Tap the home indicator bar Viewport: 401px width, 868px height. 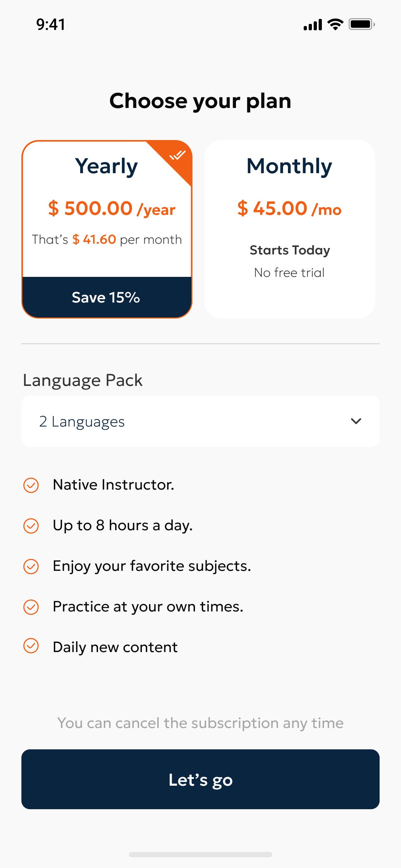click(x=200, y=854)
